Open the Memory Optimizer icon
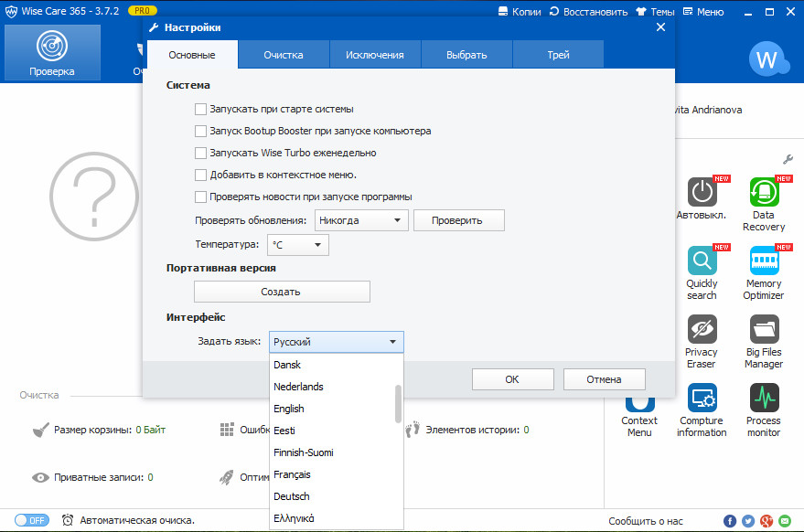Image resolution: width=804 pixels, height=532 pixels. (x=764, y=261)
